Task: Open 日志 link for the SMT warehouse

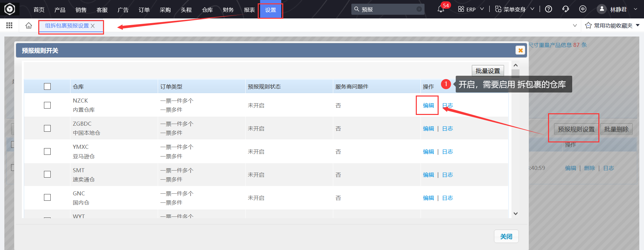Action: click(x=447, y=175)
